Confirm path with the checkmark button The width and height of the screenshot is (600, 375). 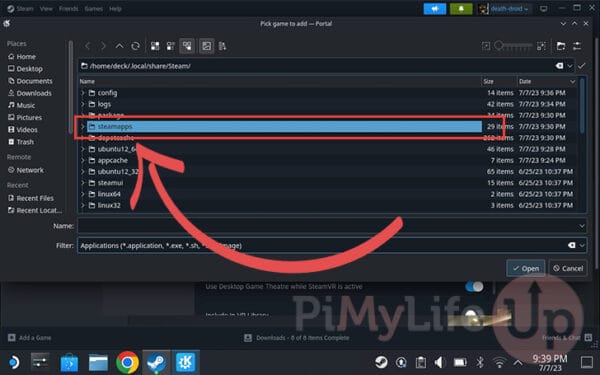pyautogui.click(x=581, y=66)
